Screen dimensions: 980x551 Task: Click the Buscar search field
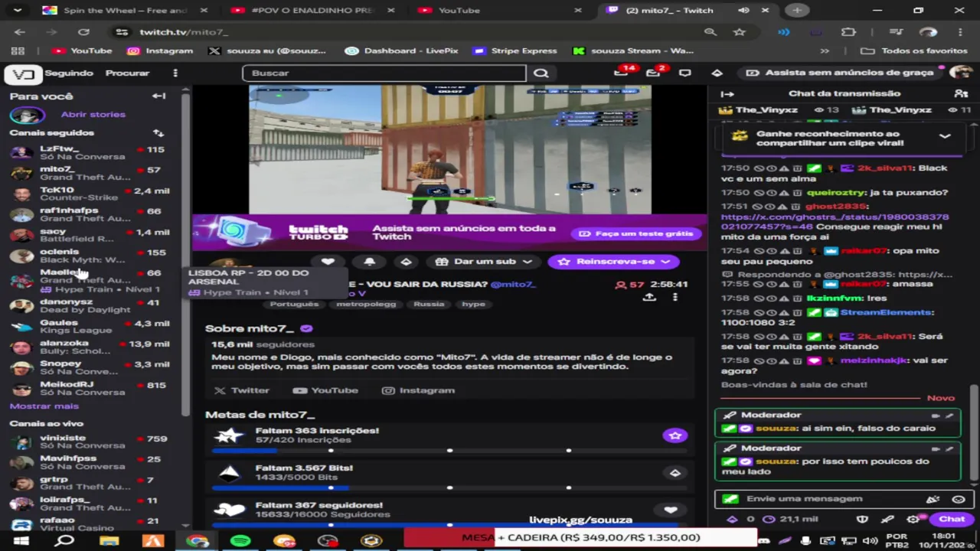(384, 73)
